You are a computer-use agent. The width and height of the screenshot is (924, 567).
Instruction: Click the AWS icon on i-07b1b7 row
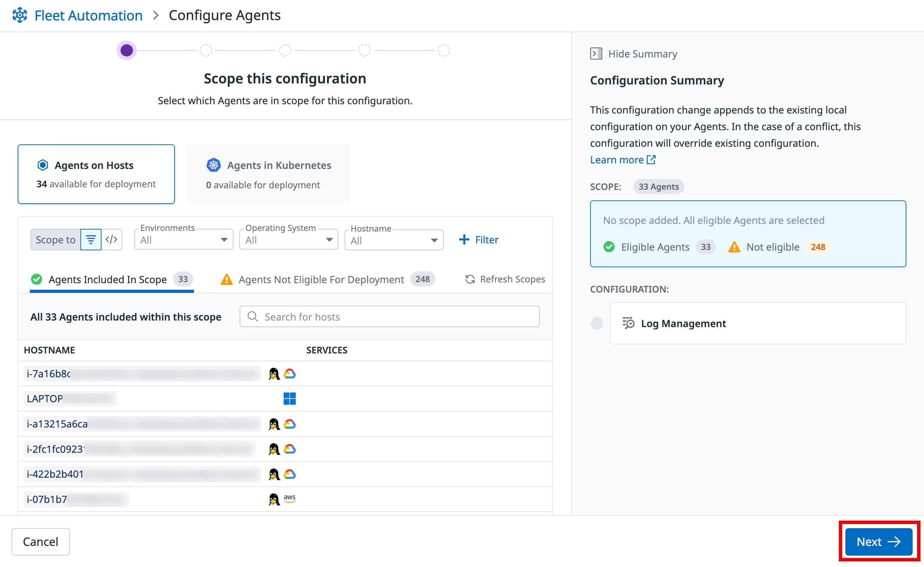[x=289, y=498]
